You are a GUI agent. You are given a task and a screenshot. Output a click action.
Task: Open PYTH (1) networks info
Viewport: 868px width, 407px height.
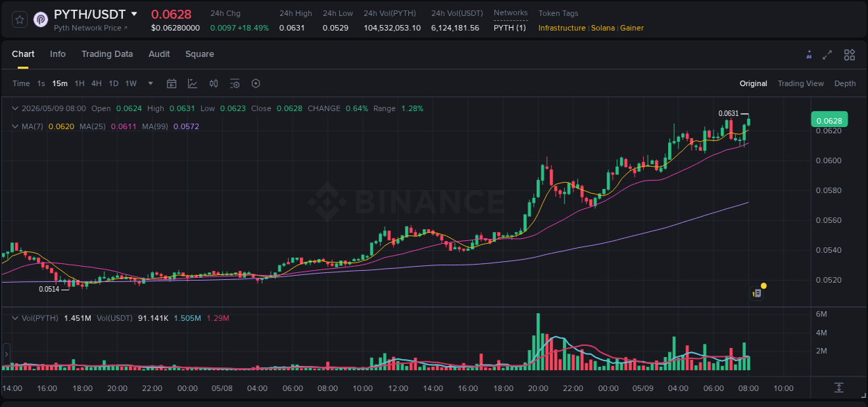click(x=510, y=28)
